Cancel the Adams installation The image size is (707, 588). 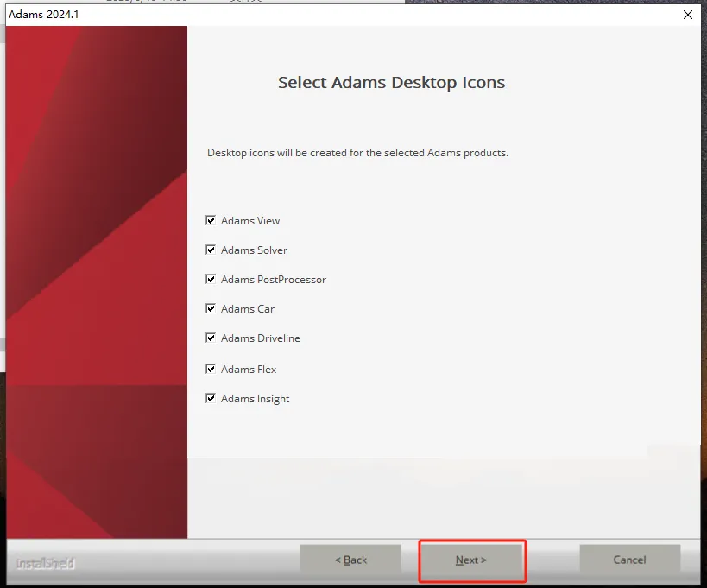click(630, 560)
